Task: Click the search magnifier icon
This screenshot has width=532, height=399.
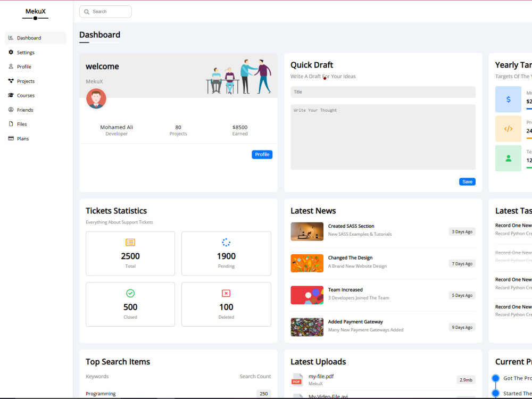Action: click(87, 12)
